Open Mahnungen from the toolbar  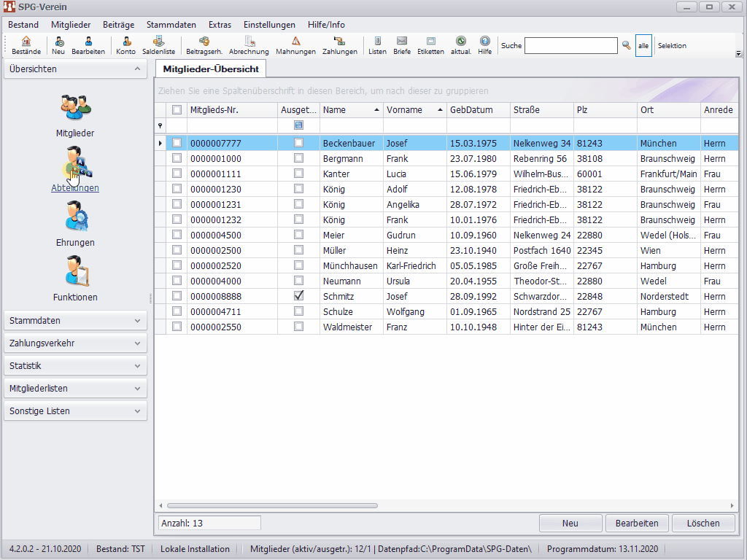click(x=295, y=45)
